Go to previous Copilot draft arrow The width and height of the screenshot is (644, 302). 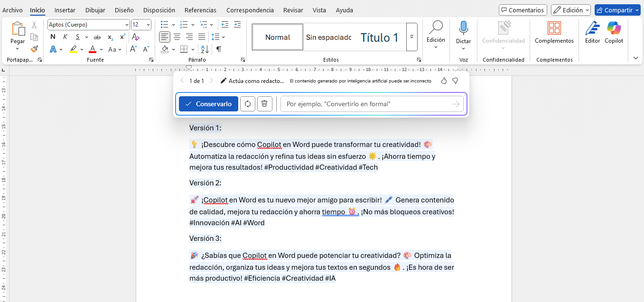click(x=182, y=81)
